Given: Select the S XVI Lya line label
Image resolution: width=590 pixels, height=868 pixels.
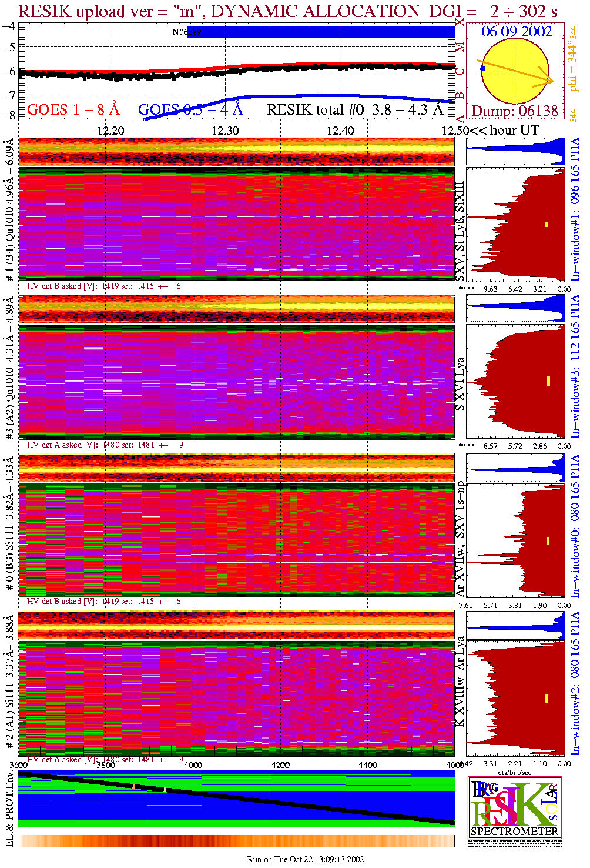Looking at the screenshot, I should tap(460, 384).
